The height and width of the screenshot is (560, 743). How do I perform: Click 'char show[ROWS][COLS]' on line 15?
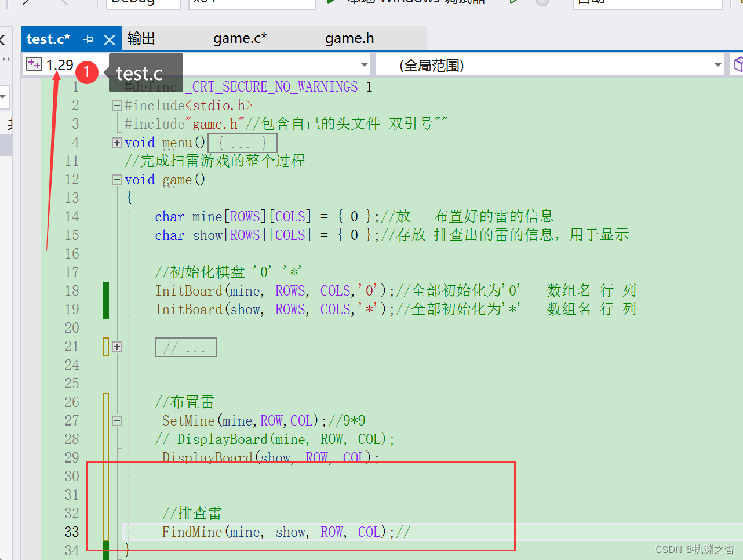click(x=233, y=235)
